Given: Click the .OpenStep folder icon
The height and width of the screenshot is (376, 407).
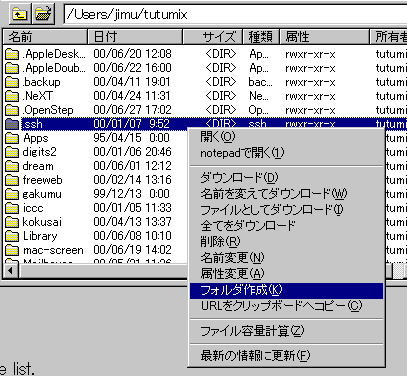Looking at the screenshot, I should tap(12, 110).
